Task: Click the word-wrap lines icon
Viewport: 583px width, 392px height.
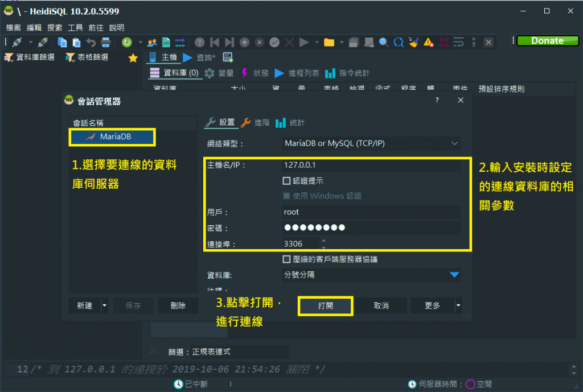Action: (x=458, y=42)
